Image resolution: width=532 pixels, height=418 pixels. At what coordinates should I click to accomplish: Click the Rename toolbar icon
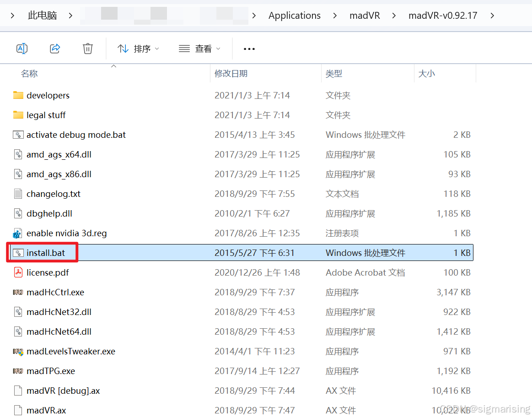click(22, 49)
